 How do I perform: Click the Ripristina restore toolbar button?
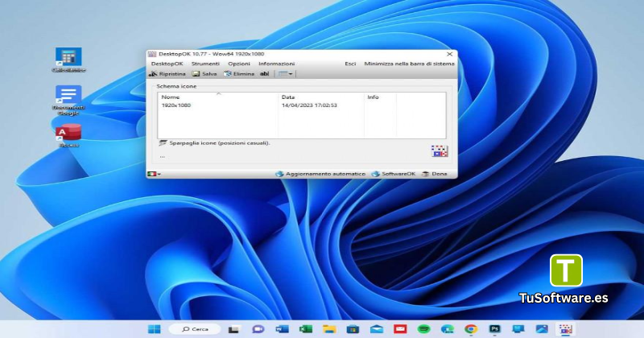point(167,74)
